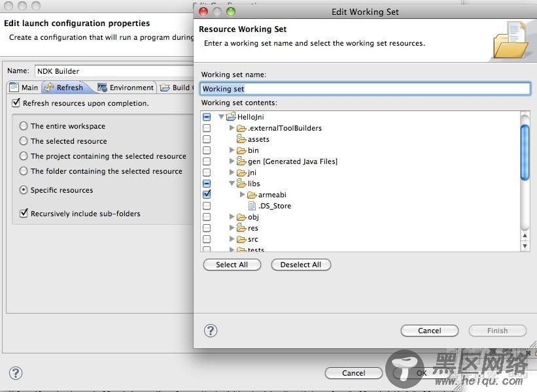This screenshot has width=537, height=392.
Task: Cancel the launch configuration window
Action: pyautogui.click(x=353, y=373)
